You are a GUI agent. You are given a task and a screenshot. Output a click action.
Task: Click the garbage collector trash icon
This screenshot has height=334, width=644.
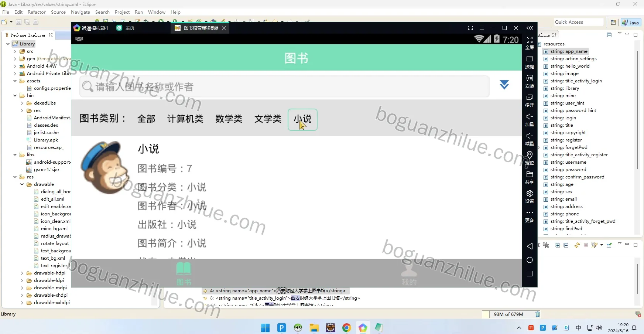click(538, 314)
